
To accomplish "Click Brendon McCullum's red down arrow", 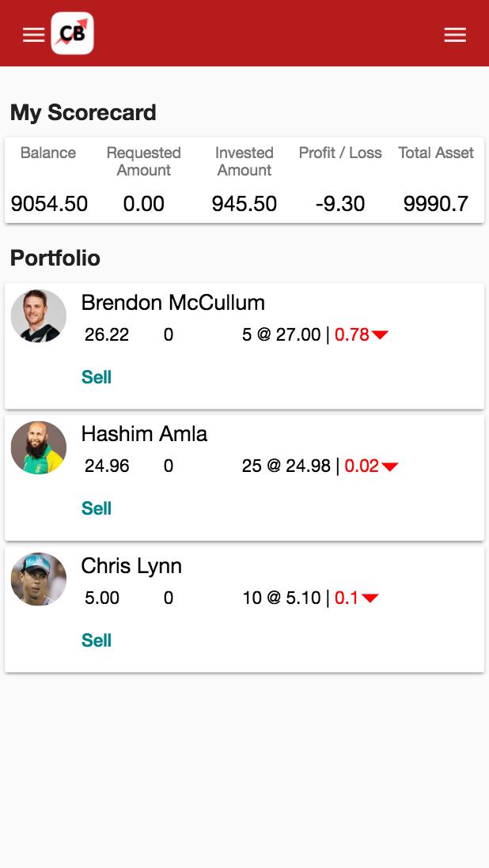I will coord(380,335).
